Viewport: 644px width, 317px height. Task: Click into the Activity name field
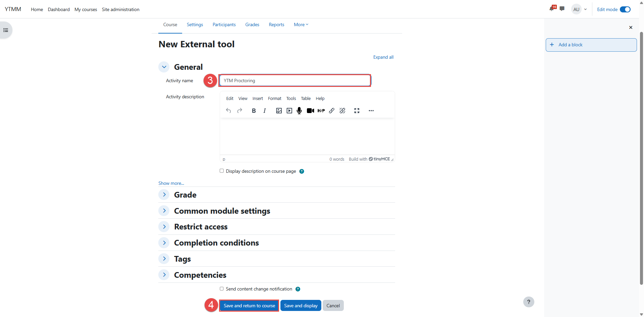coord(295,81)
